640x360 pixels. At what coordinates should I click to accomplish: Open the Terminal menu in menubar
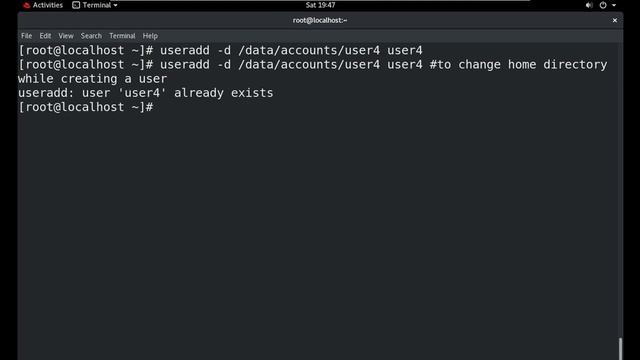pos(122,36)
